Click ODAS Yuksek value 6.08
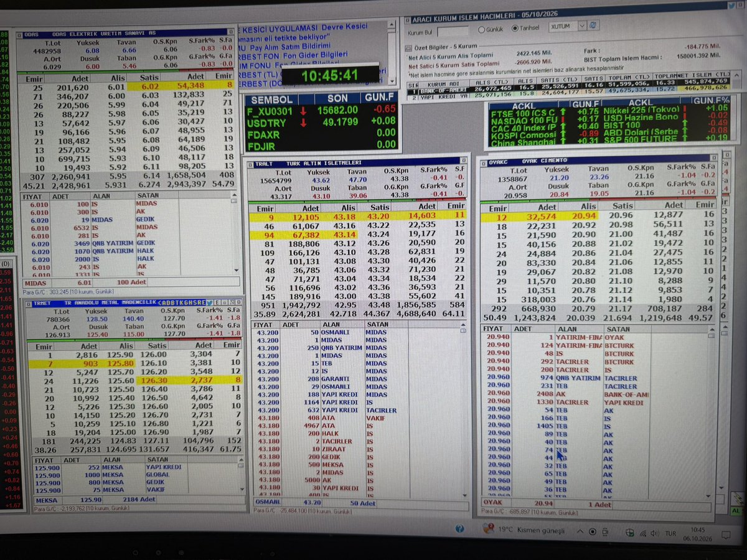This screenshot has width=747, height=560. tap(92, 51)
